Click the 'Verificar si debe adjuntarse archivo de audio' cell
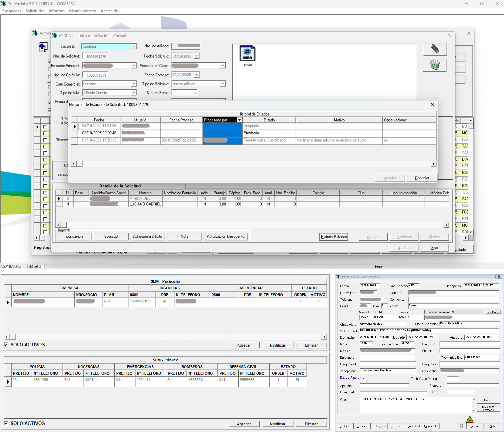 click(339, 140)
